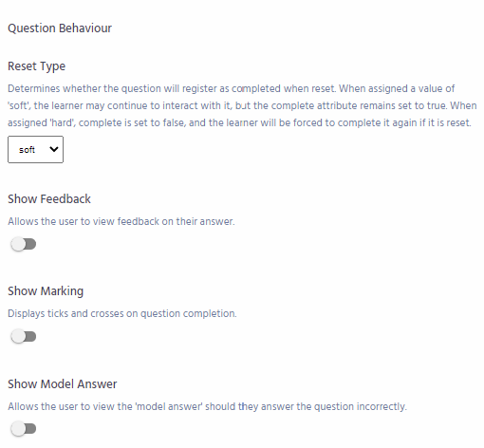
Task: Click the 'model answer' description sentence
Action: click(x=207, y=406)
